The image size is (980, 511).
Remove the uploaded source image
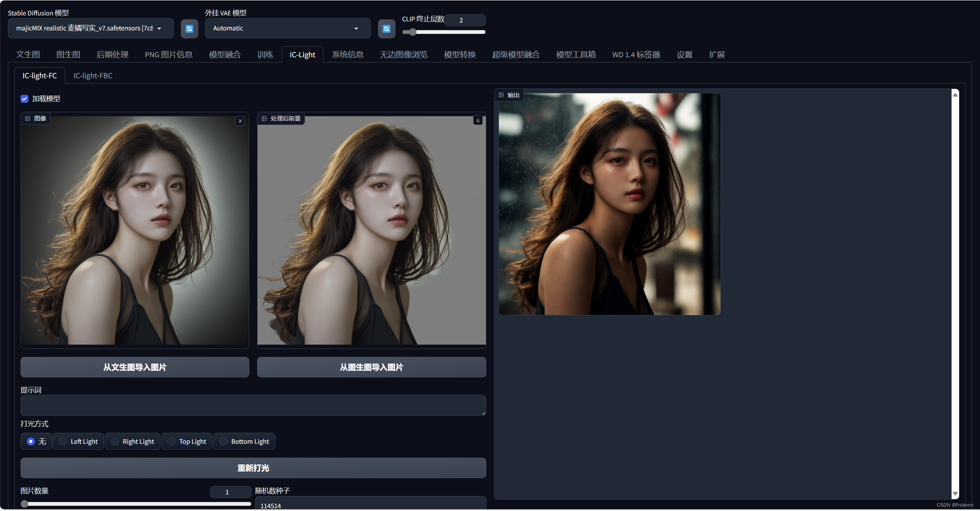240,121
